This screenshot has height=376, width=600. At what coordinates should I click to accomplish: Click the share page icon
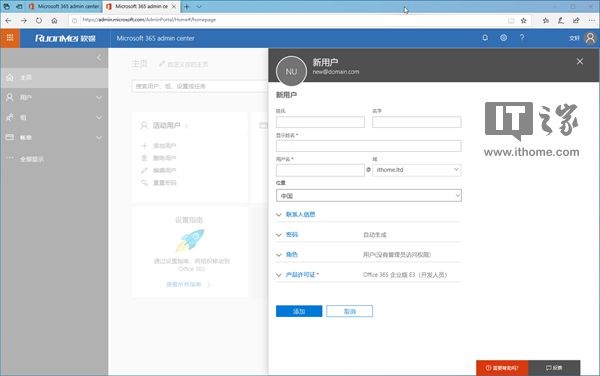(576, 21)
